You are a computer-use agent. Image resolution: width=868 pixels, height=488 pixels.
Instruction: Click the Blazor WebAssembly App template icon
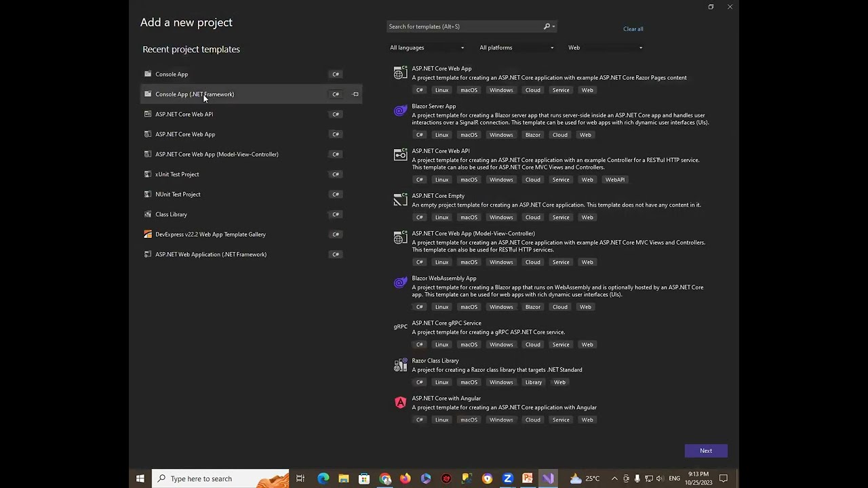coord(400,282)
